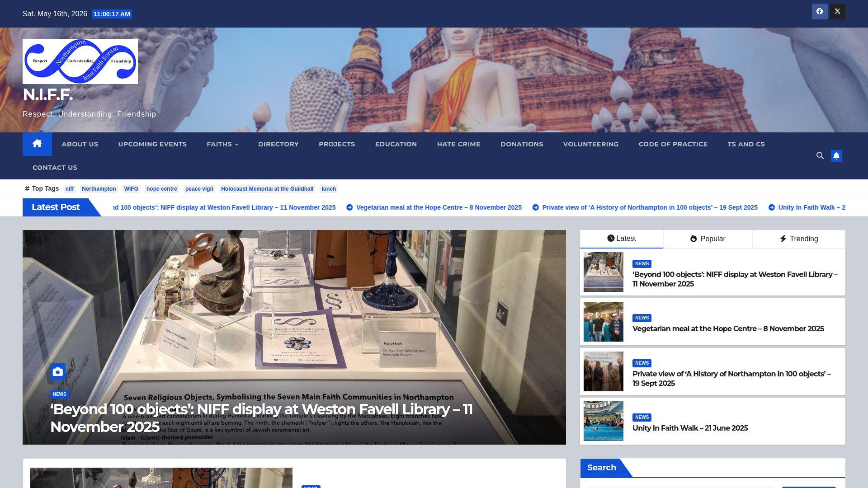Click NEWS badge above Unity In Faith Walk
Viewport: 868px width, 488px height.
pyautogui.click(x=642, y=418)
